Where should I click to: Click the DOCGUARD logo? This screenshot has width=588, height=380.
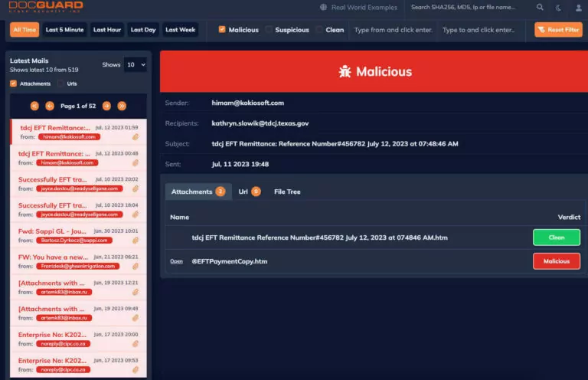[x=46, y=6]
